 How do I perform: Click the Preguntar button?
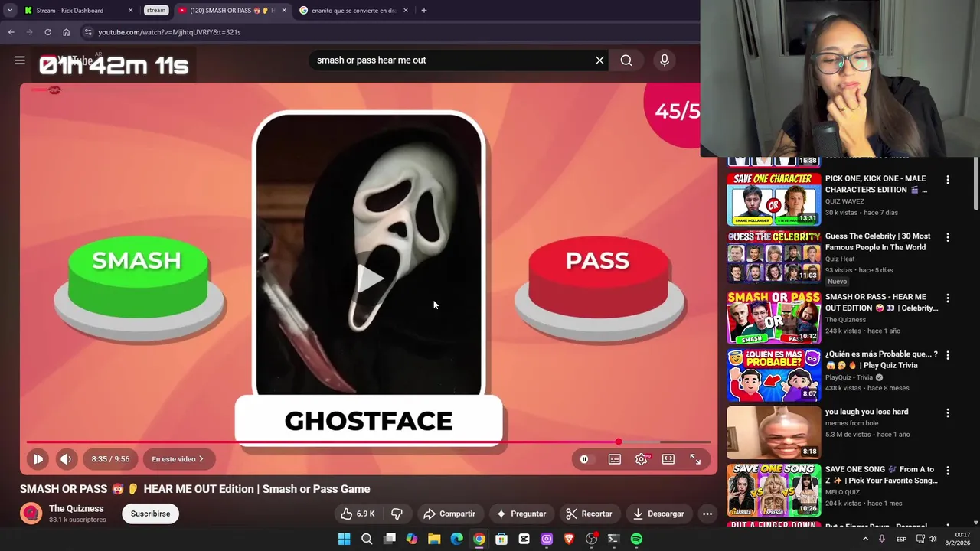point(521,514)
